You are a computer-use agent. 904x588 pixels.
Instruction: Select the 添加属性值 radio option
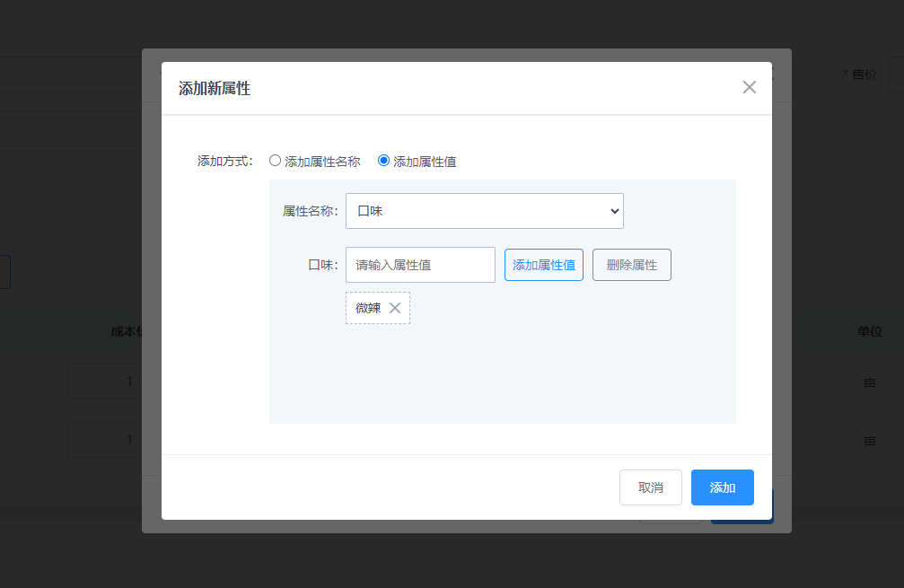pyautogui.click(x=383, y=162)
